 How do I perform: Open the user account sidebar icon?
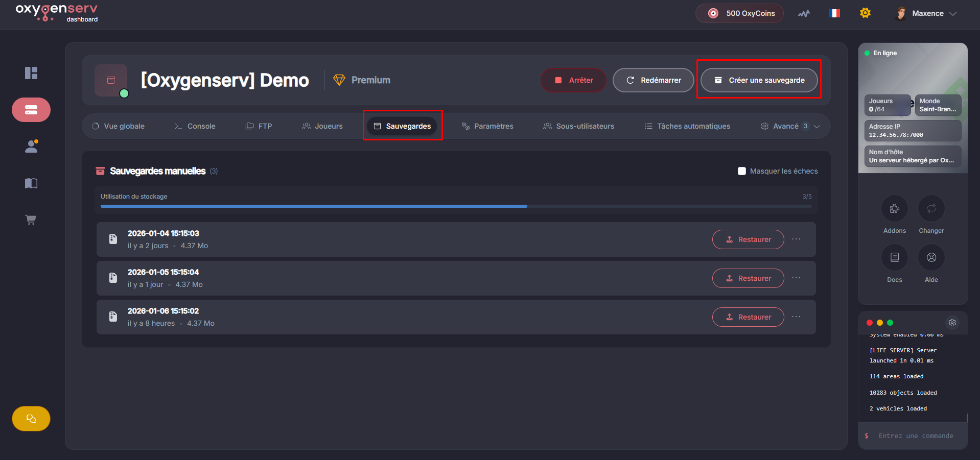[31, 147]
